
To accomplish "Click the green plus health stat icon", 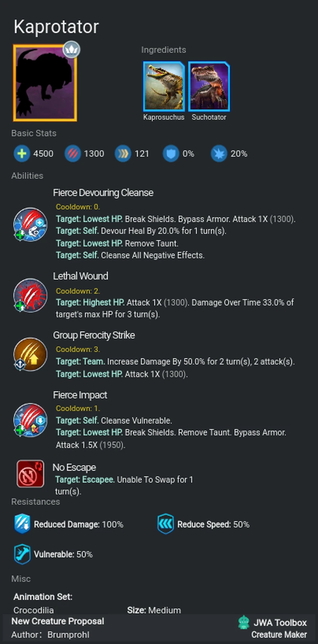I will pos(21,154).
